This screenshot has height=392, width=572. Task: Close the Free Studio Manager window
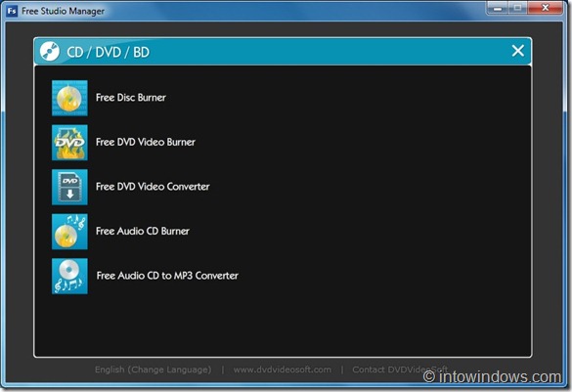(545, 8)
